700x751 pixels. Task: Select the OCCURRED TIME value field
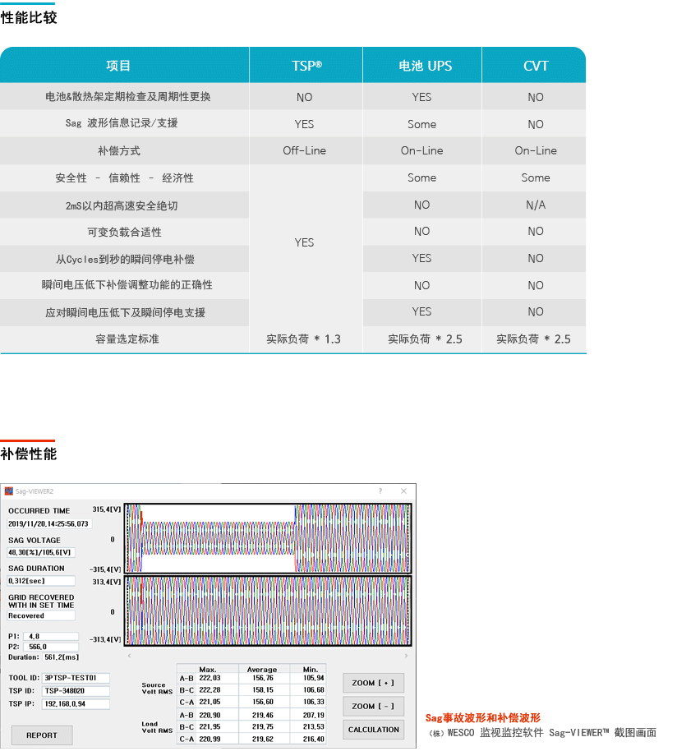tap(49, 523)
